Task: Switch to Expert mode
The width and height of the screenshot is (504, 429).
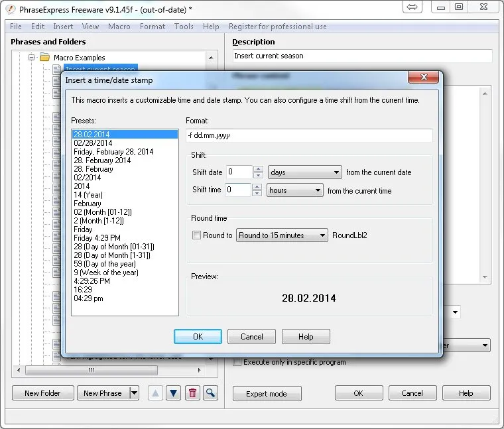Action: click(x=267, y=394)
